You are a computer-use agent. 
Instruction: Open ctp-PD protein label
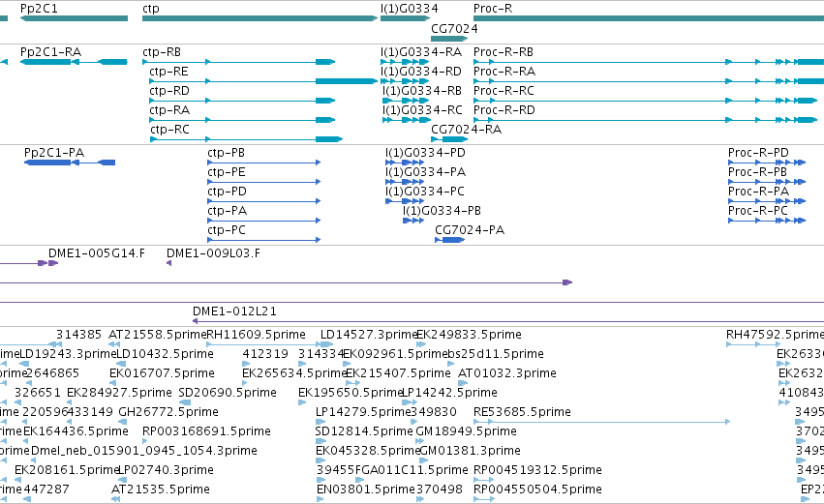click(227, 192)
